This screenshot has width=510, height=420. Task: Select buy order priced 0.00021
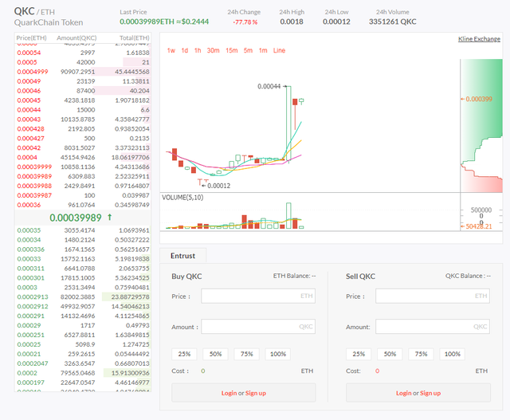click(x=83, y=354)
